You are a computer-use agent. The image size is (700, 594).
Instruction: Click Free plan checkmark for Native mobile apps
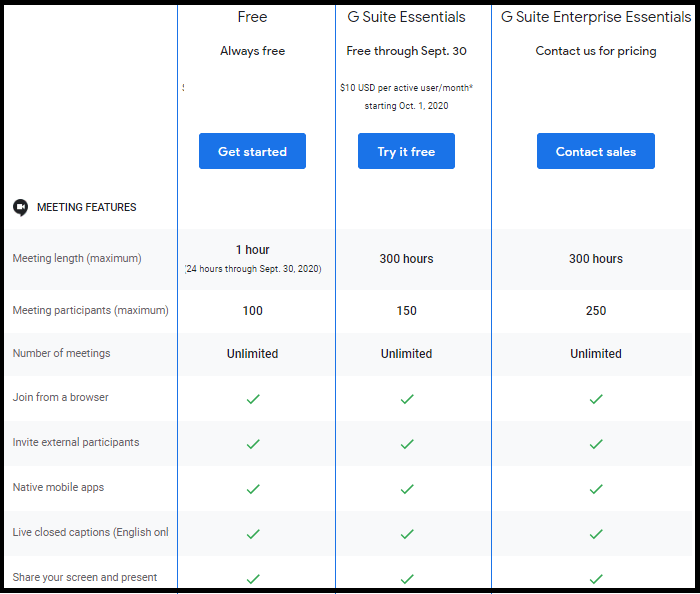point(253,488)
